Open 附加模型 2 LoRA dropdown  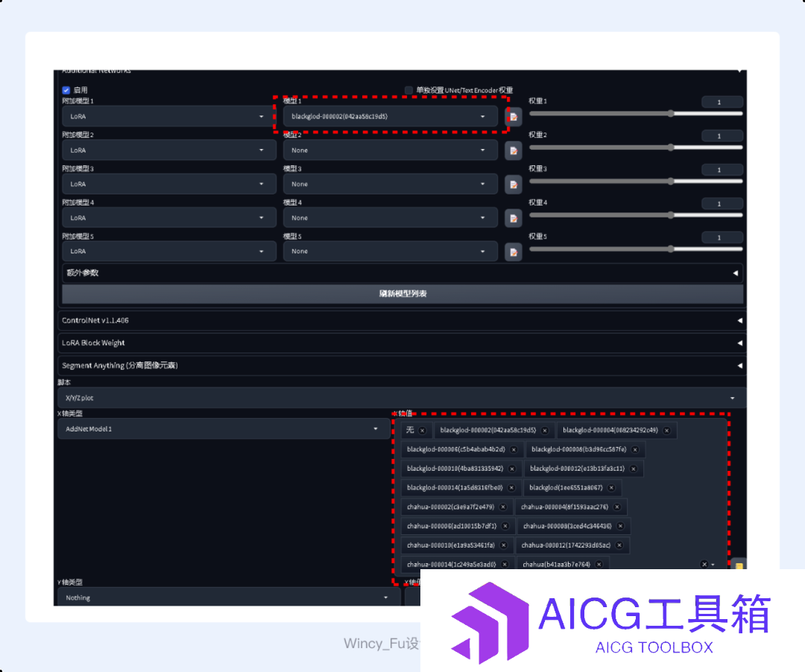[x=169, y=150]
